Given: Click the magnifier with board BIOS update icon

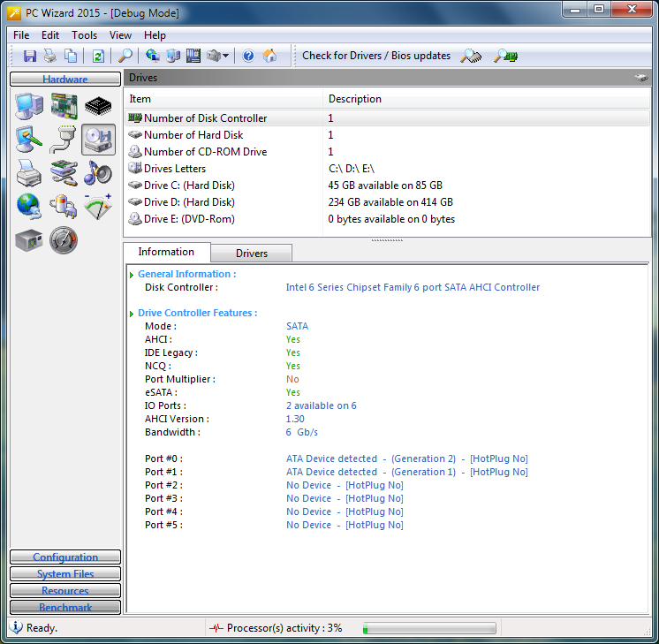Looking at the screenshot, I should click(x=505, y=56).
